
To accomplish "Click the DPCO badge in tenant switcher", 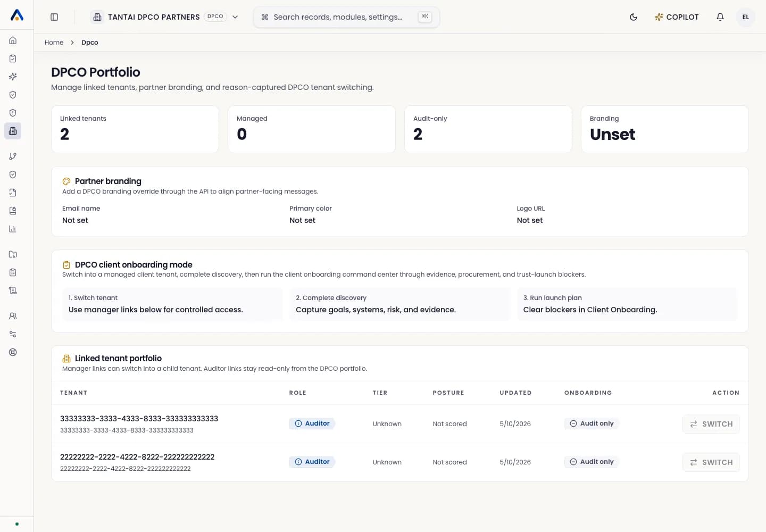I will click(x=215, y=16).
